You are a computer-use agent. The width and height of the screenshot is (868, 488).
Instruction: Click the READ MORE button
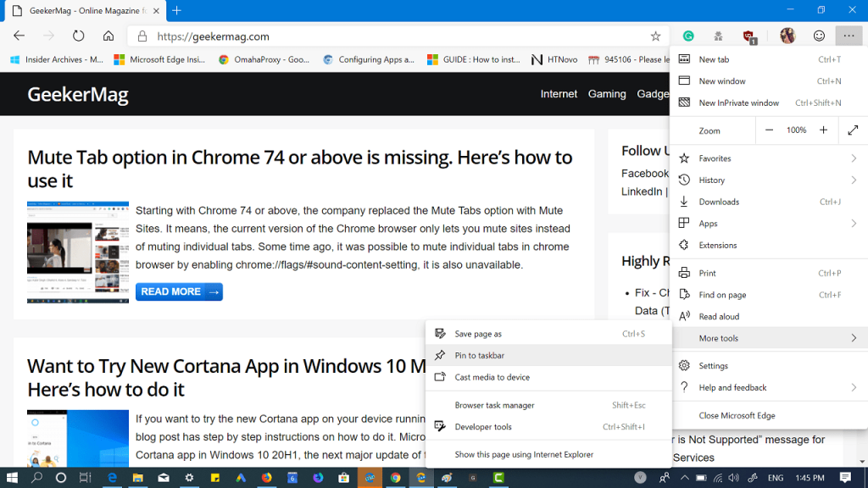(179, 291)
